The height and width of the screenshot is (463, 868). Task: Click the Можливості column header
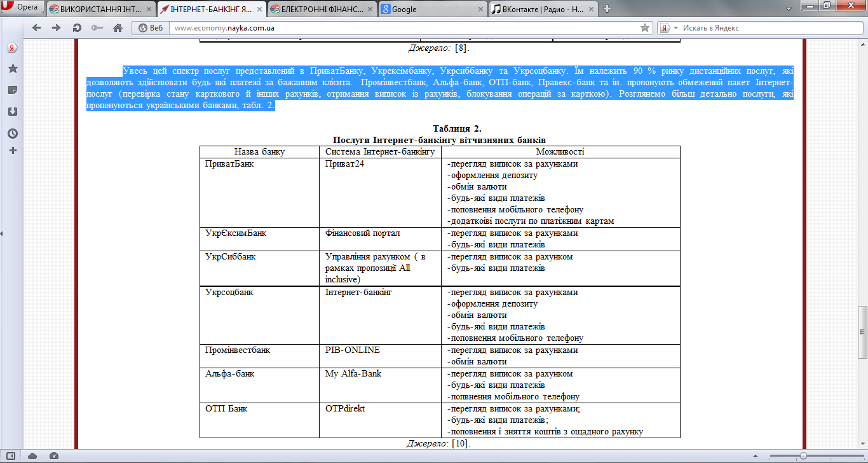(x=560, y=151)
